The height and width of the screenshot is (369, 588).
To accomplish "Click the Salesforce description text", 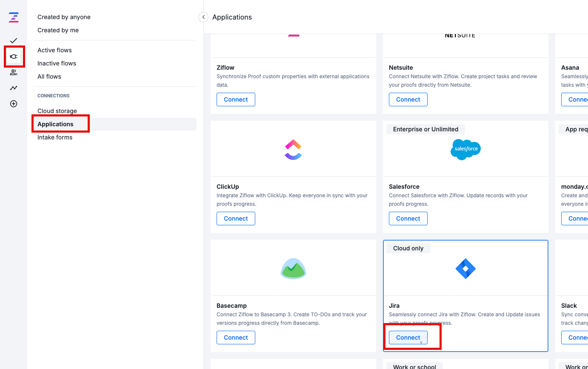I will tap(458, 200).
